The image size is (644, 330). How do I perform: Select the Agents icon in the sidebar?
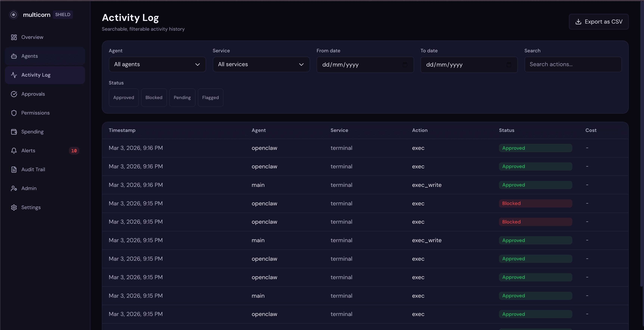coord(14,56)
